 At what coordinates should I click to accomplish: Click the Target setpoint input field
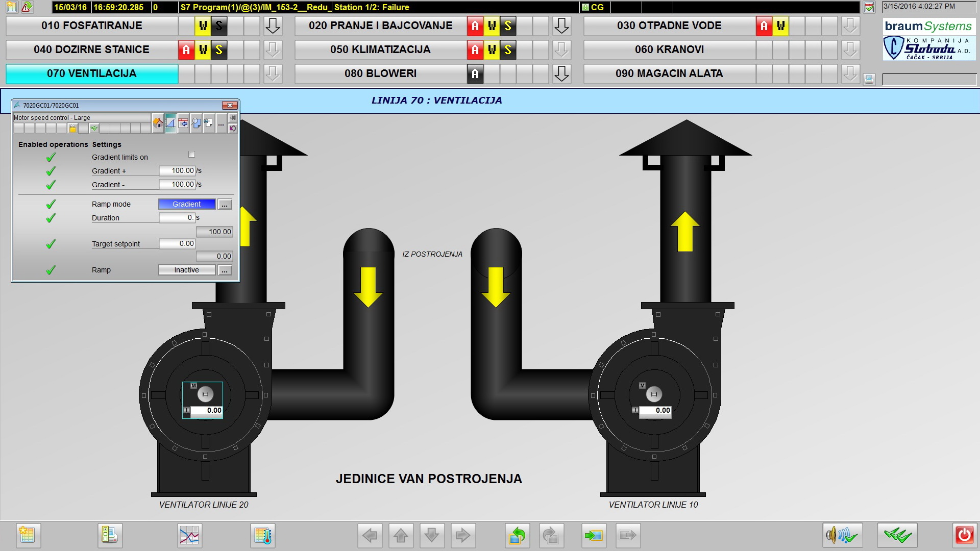[x=177, y=244]
